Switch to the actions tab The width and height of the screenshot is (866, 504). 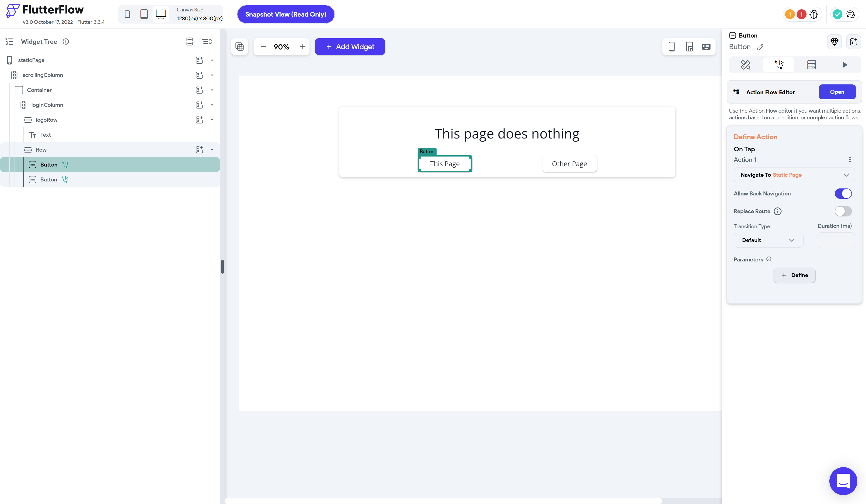click(779, 65)
